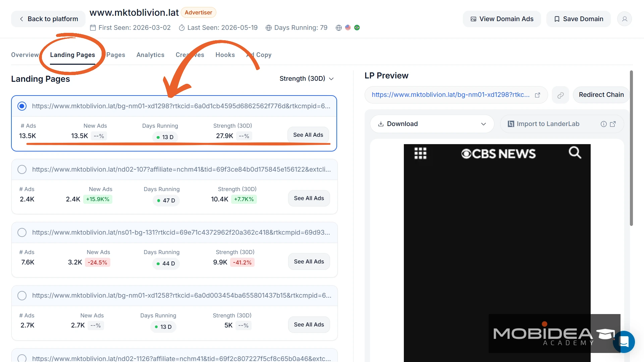
Task: Click the globe all-countries icon
Action: click(339, 28)
